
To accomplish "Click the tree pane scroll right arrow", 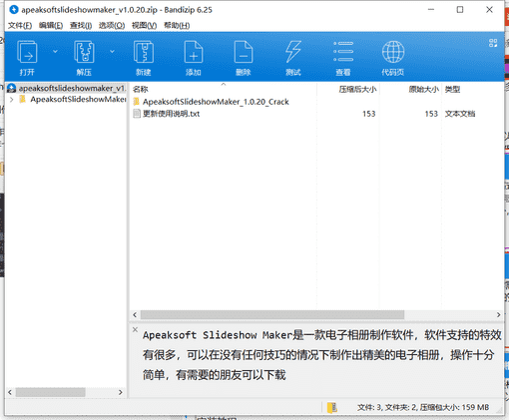I will coord(121,392).
